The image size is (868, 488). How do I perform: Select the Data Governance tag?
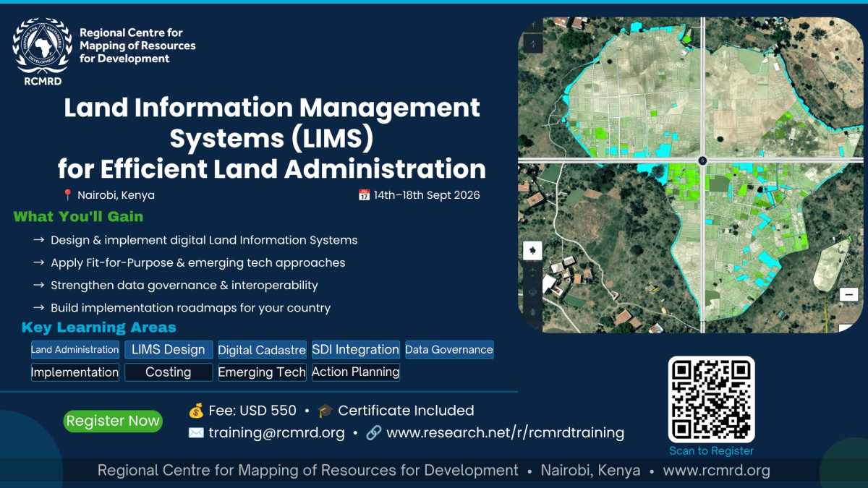449,350
